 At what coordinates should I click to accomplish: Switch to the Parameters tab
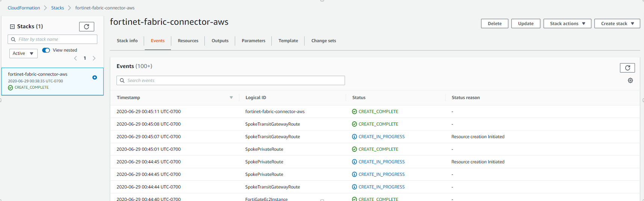tap(253, 41)
